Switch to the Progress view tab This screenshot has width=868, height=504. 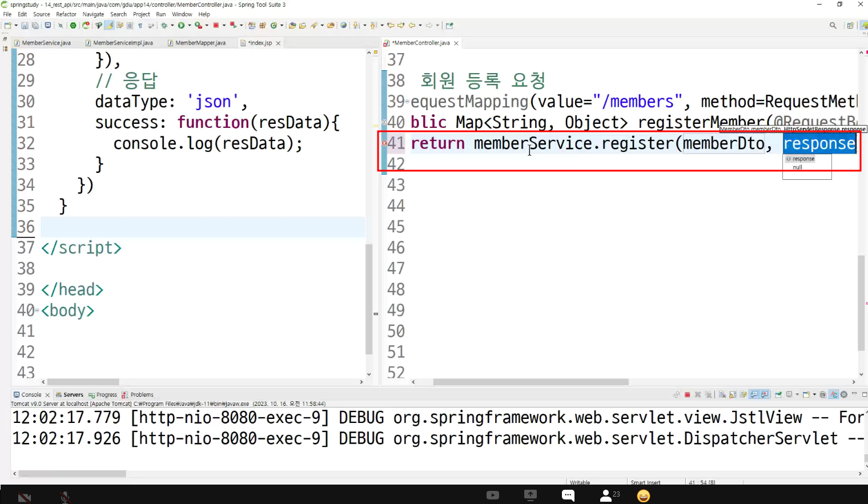(103, 394)
